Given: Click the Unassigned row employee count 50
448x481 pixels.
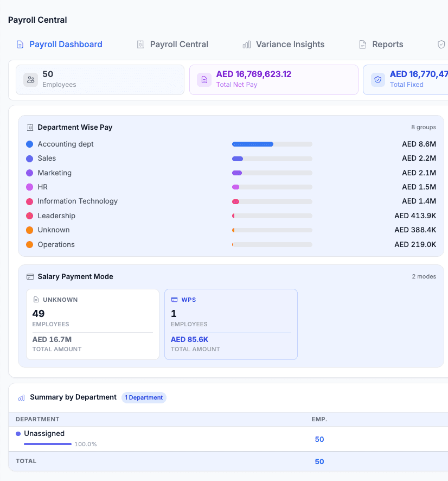Looking at the screenshot, I should pos(319,440).
